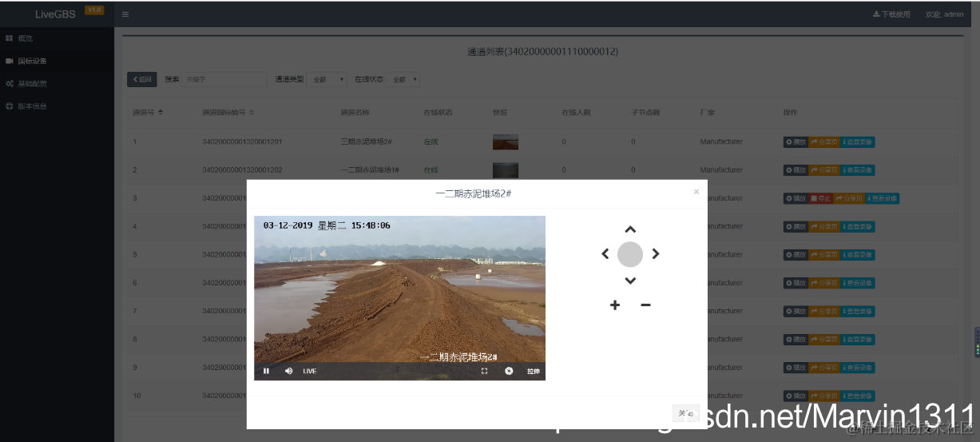Viewport: 980px width, 442px height.
Task: Take a snapshot with the camera shutter icon
Action: 509,371
